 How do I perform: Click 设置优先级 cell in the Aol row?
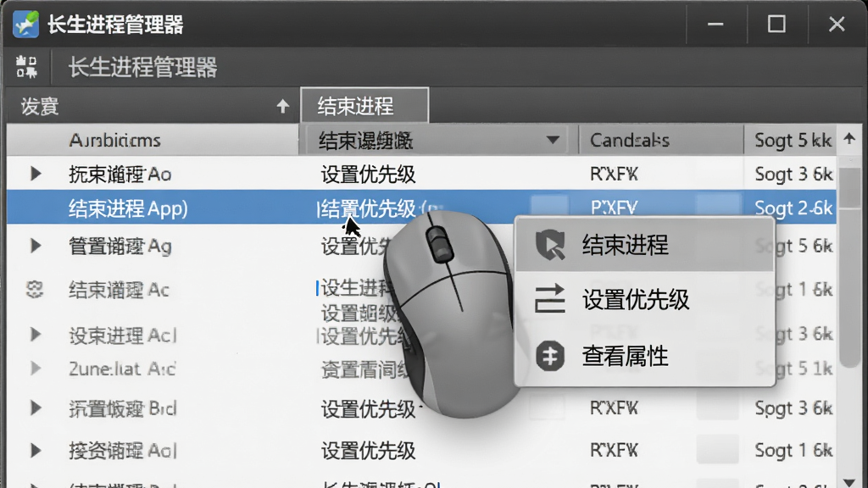(368, 451)
